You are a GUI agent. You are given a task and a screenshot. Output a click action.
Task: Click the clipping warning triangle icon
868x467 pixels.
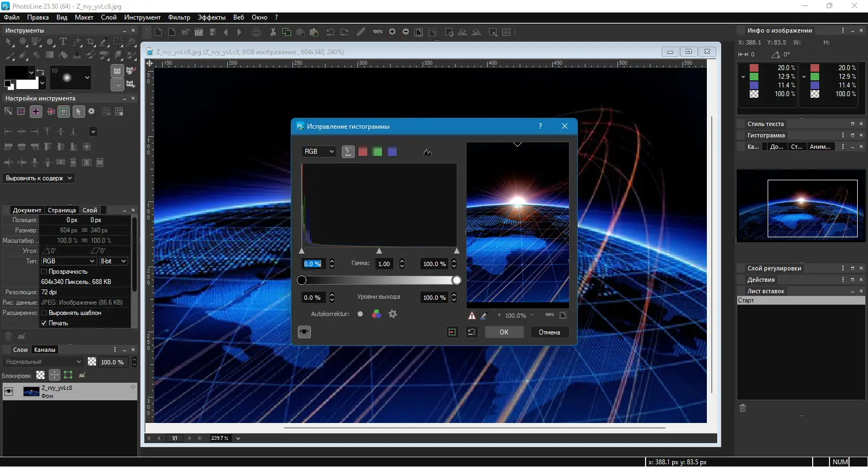click(x=472, y=315)
